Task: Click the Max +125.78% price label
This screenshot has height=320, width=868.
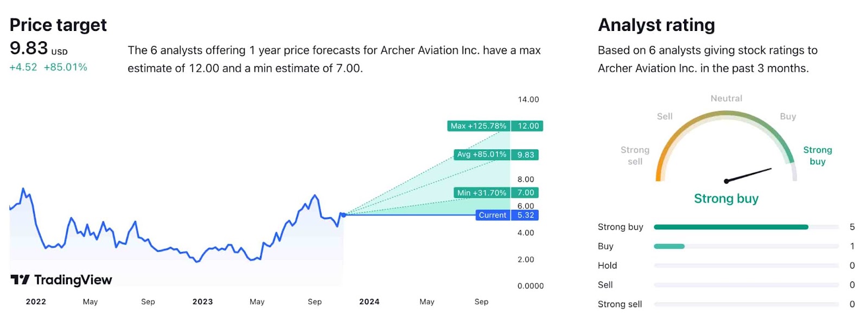Action: (478, 126)
